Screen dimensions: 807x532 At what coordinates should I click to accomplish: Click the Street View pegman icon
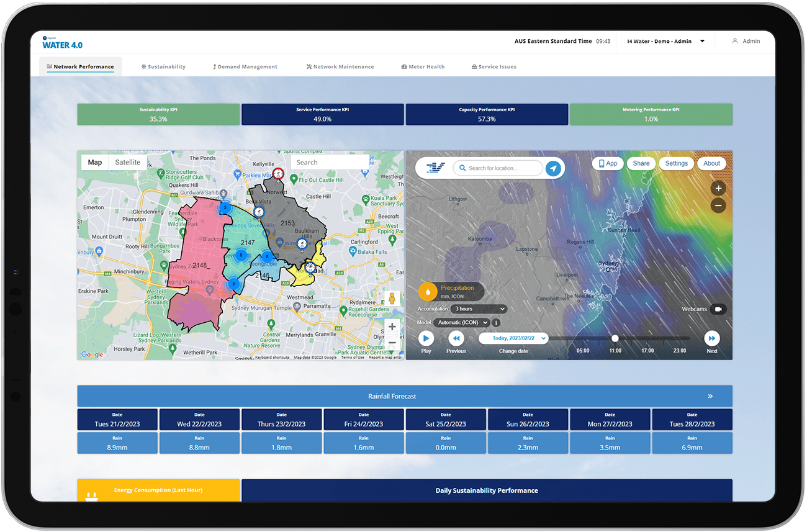392,298
